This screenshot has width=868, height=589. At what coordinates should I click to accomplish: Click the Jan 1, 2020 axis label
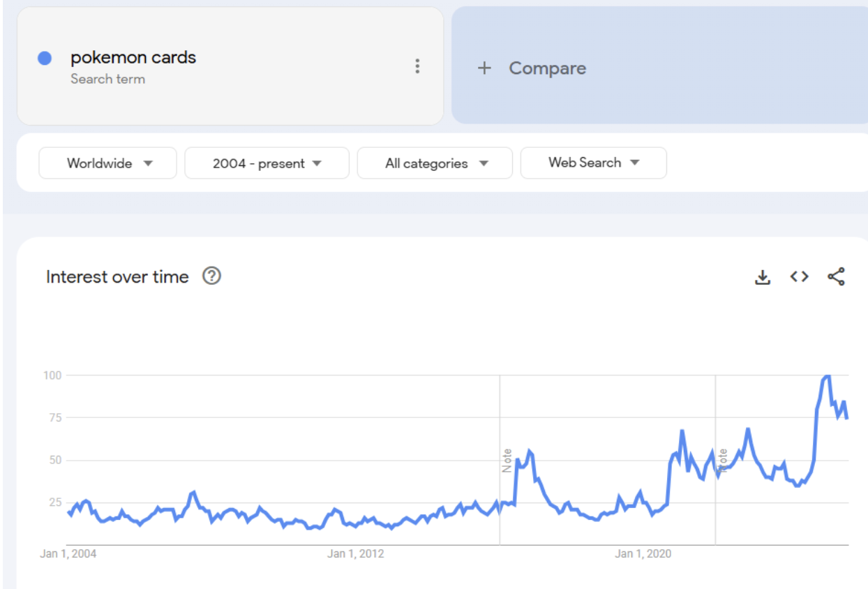[x=643, y=554]
